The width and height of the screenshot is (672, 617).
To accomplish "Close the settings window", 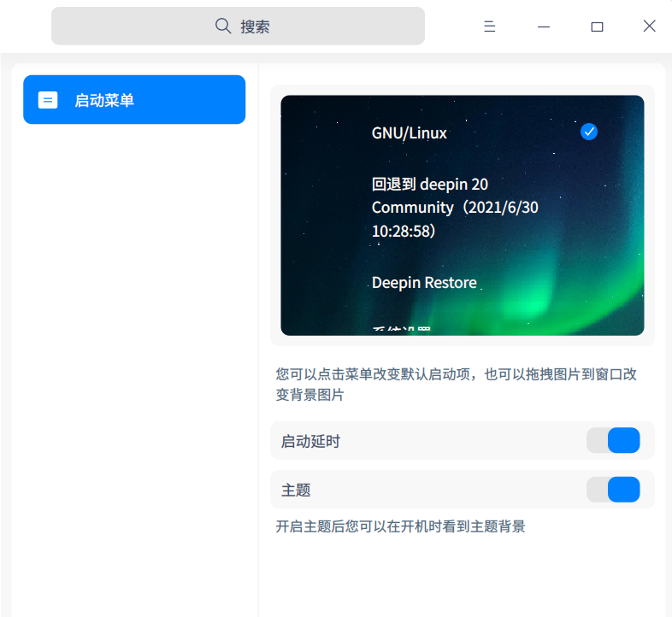I will point(649,26).
